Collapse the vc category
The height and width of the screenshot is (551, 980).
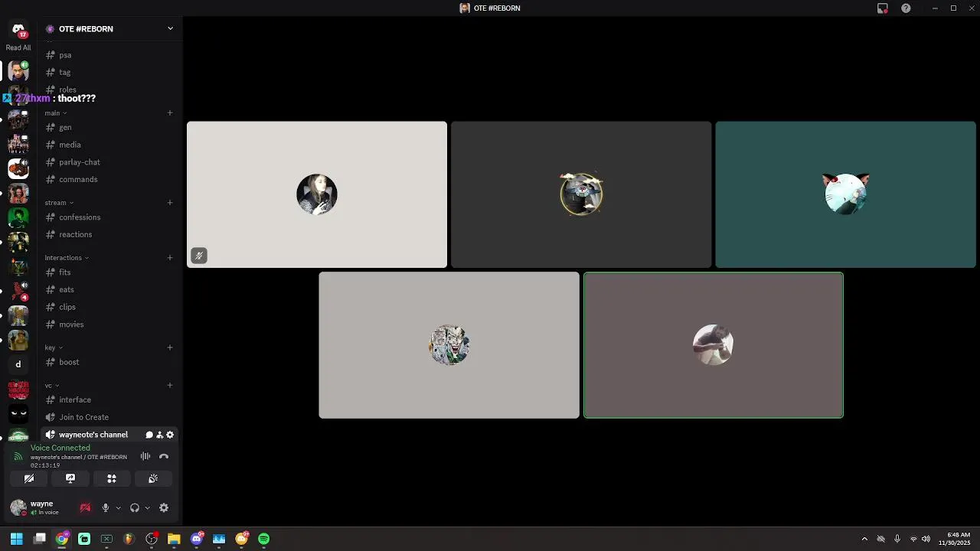pyautogui.click(x=52, y=386)
